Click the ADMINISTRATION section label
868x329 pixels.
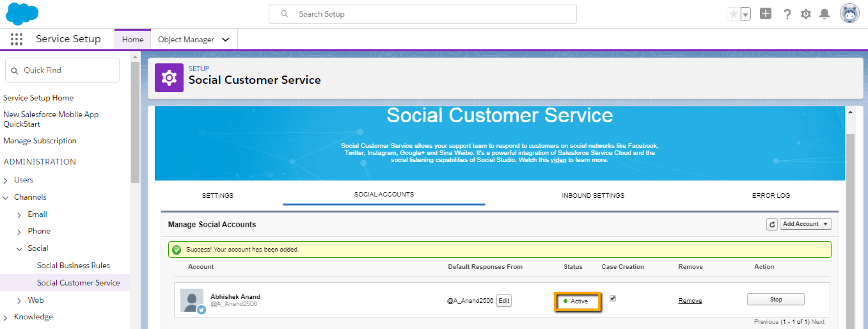tap(40, 162)
